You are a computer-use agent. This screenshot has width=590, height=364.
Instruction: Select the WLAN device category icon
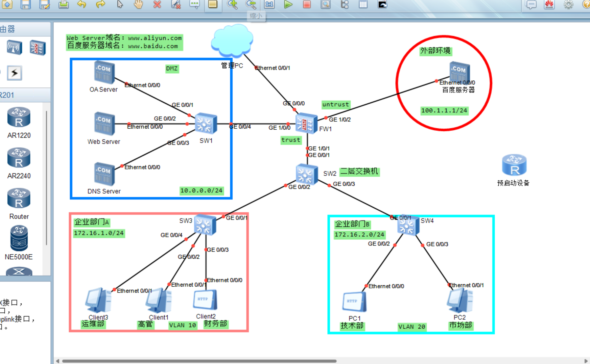(14, 48)
